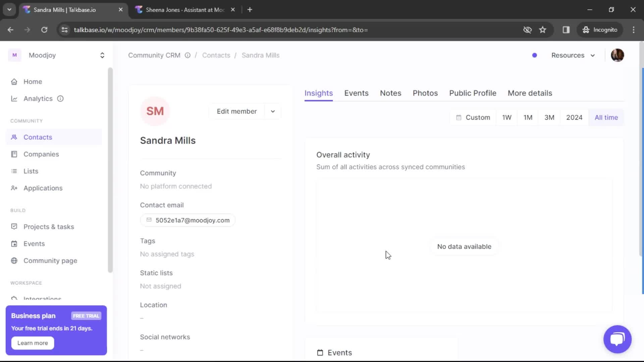The width and height of the screenshot is (644, 362).
Task: Click the Public Profile tab
Action: [472, 93]
